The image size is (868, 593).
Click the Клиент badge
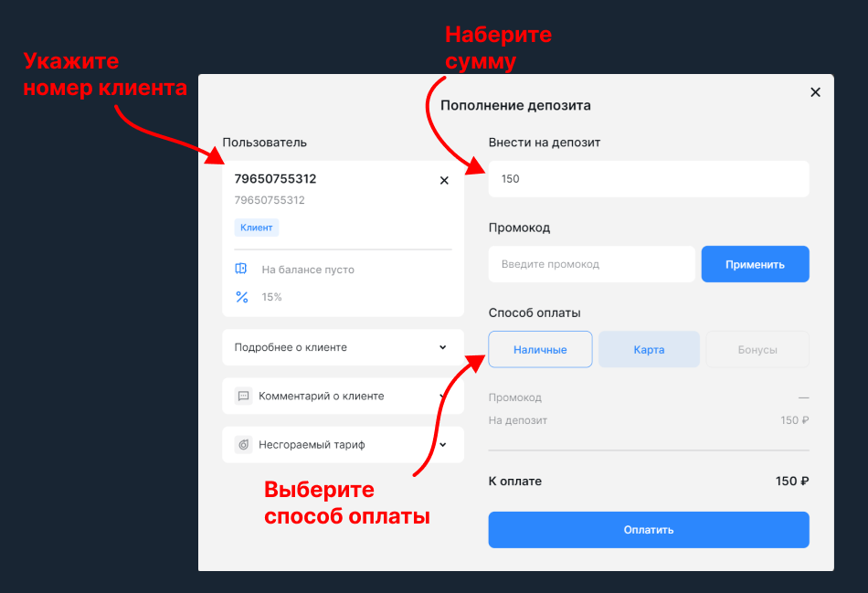point(257,228)
